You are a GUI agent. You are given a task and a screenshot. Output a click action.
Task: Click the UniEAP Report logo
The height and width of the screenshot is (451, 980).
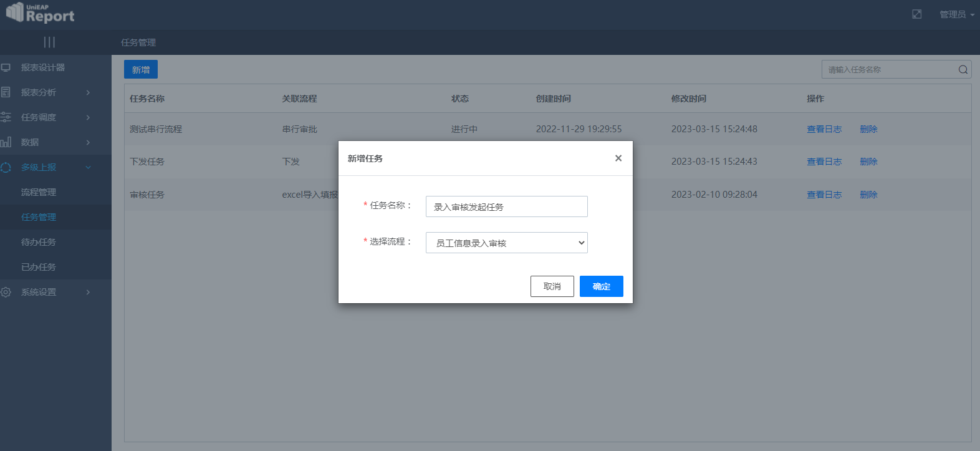pos(40,13)
